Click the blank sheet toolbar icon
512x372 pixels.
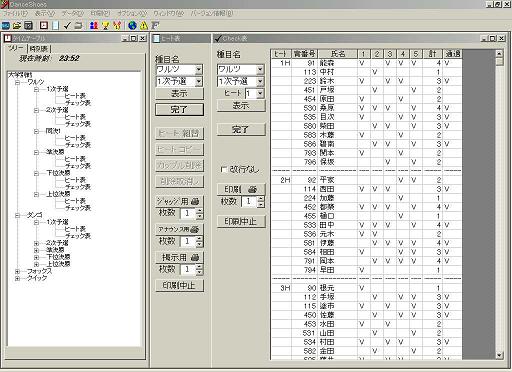pyautogui.click(x=56, y=25)
